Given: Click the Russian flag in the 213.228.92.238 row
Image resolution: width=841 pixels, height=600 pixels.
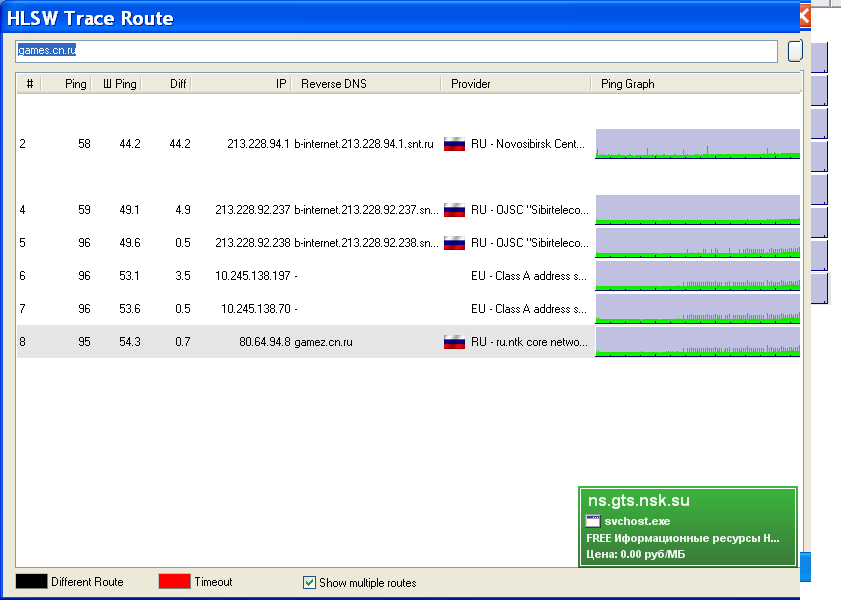Looking at the screenshot, I should (455, 243).
